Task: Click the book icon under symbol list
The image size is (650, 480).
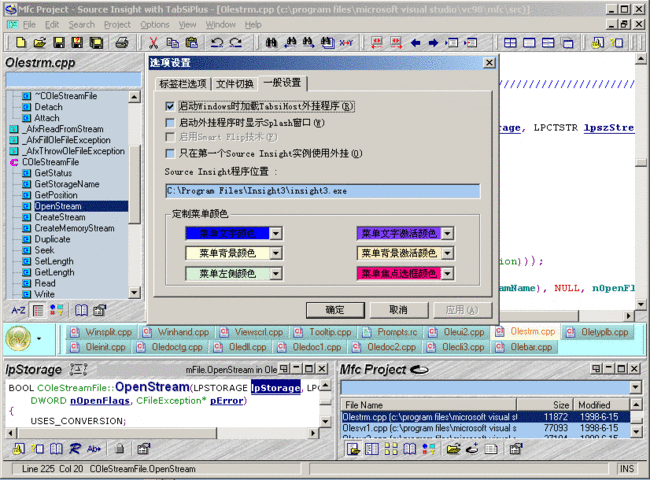Action: click(81, 310)
